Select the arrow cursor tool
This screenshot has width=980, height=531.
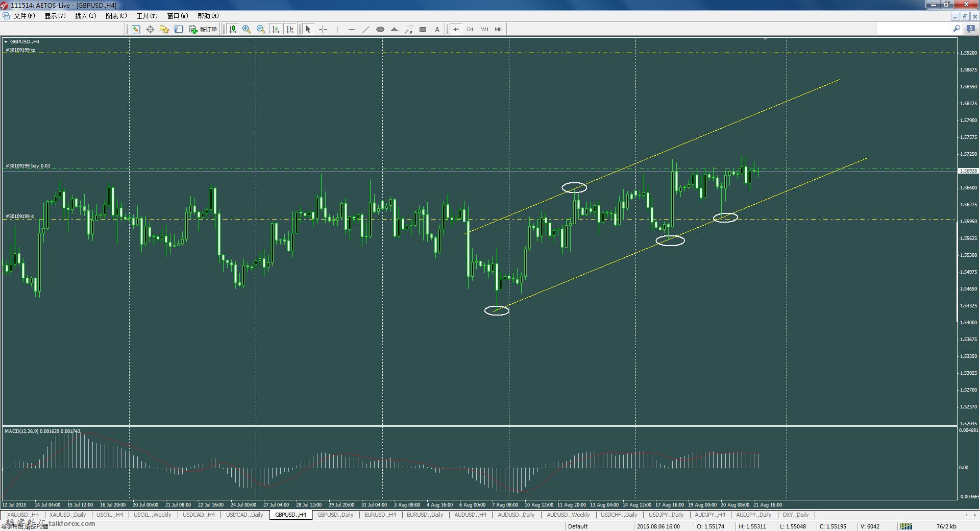308,29
